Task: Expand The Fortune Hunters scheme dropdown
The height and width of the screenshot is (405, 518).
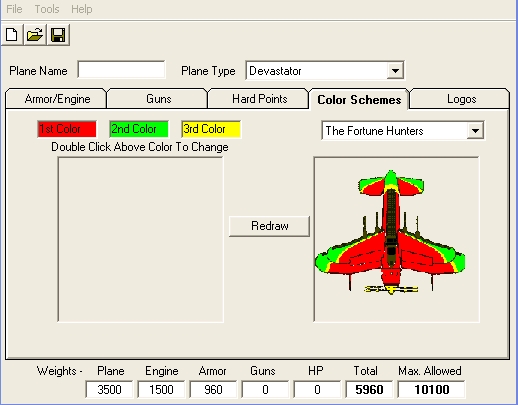Action: point(475,131)
